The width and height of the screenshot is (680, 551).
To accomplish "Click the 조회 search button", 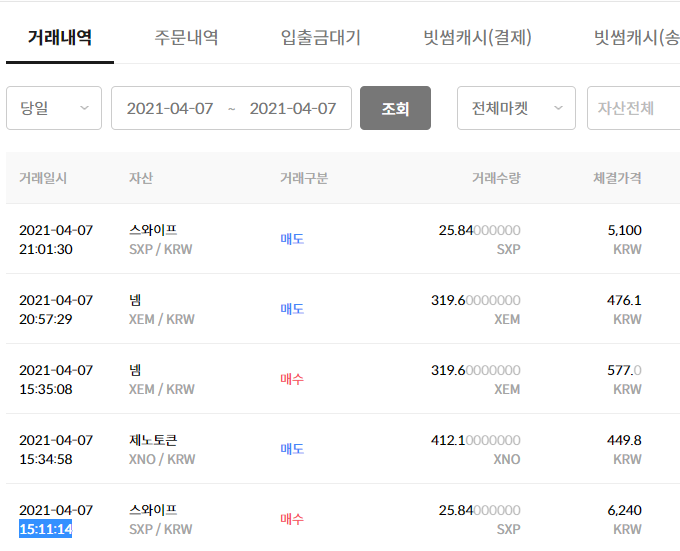I will point(395,108).
